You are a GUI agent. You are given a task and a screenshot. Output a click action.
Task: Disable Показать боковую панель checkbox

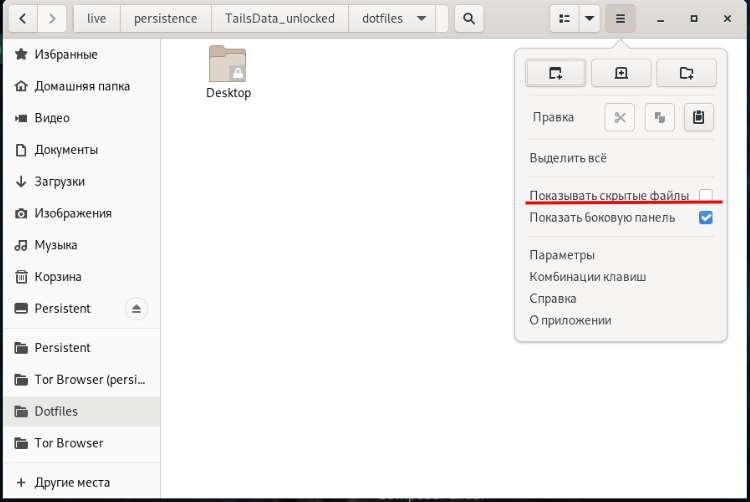click(705, 217)
